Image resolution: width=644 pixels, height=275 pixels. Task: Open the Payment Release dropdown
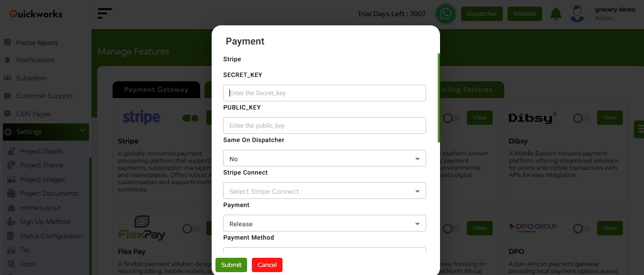(325, 223)
